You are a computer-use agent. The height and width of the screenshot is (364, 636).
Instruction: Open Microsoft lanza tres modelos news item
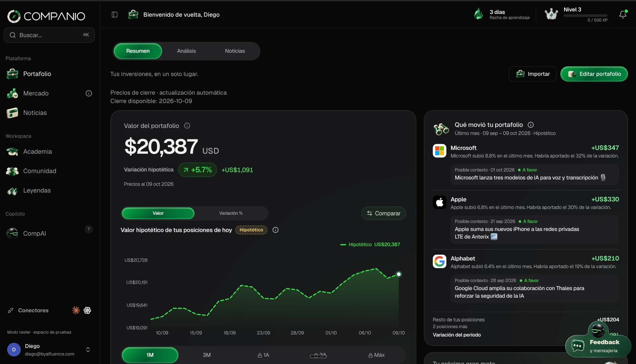(x=535, y=174)
